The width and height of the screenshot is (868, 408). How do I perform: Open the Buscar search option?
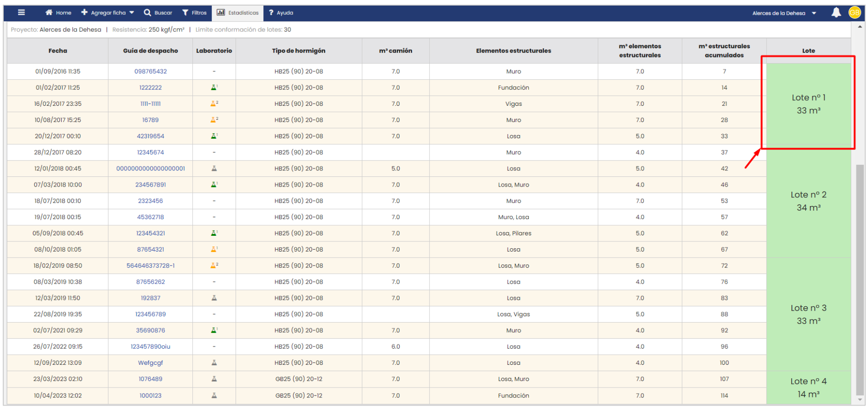(158, 13)
